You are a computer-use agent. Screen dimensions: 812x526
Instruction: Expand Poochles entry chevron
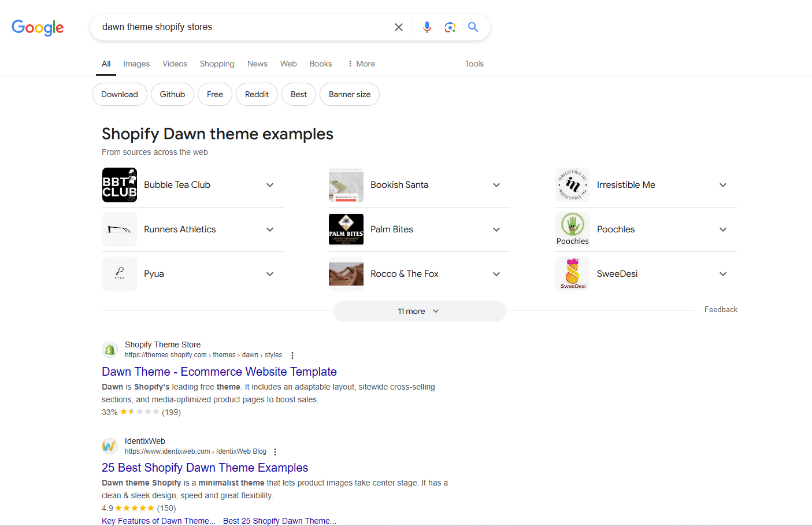(x=723, y=229)
